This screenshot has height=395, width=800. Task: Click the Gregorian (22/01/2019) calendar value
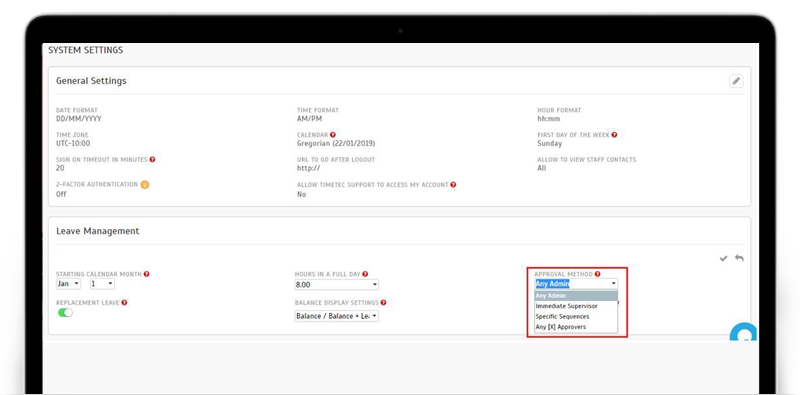(336, 144)
